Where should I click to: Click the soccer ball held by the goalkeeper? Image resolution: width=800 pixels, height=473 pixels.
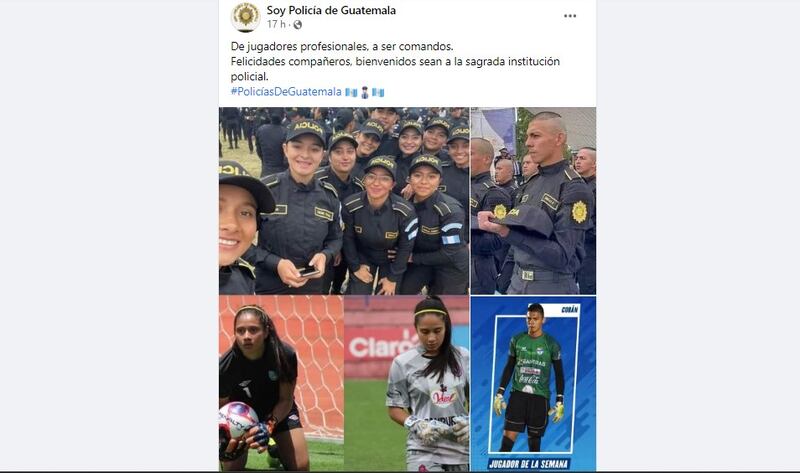click(237, 420)
